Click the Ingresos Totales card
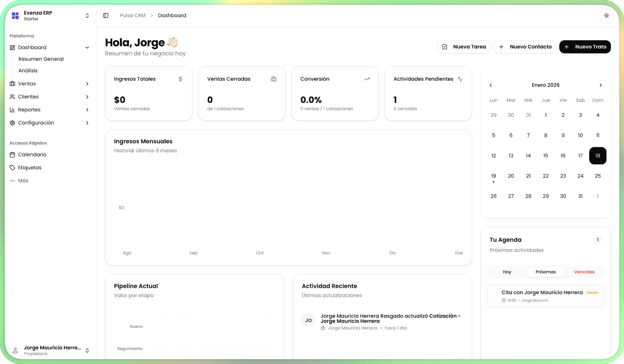Image resolution: width=624 pixels, height=364 pixels. pyautogui.click(x=149, y=94)
